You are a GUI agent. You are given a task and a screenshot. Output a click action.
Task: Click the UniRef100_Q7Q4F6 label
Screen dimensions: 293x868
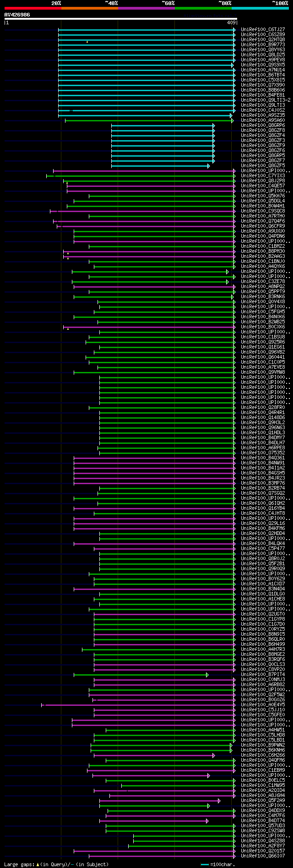(263, 221)
